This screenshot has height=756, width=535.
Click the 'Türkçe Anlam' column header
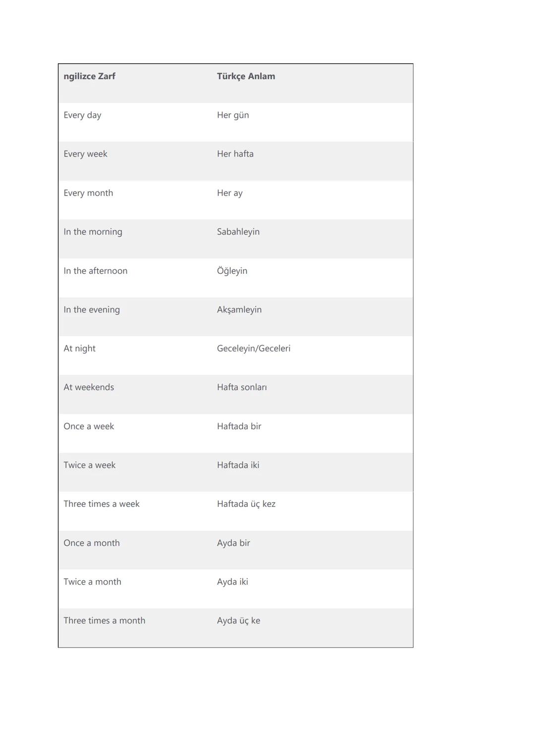(246, 76)
